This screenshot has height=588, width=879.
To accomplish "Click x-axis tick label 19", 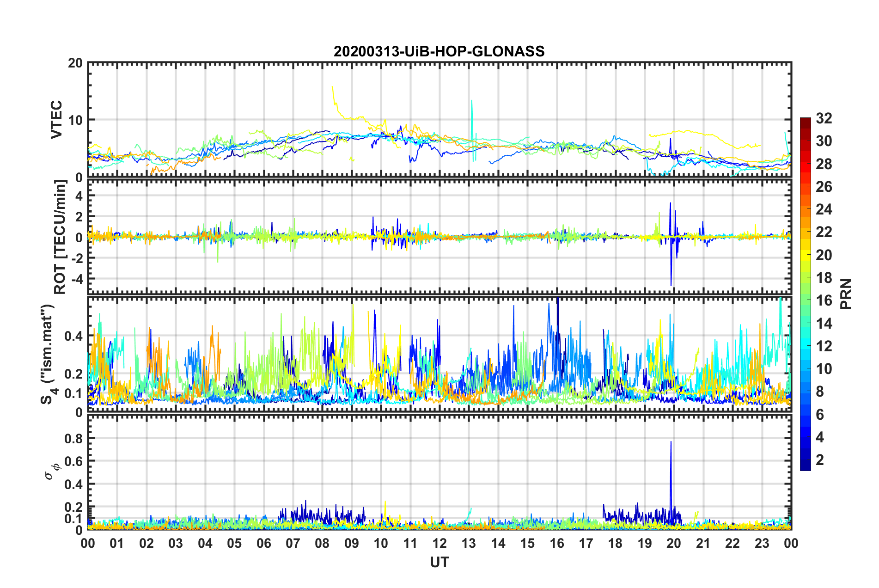I will tap(645, 543).
